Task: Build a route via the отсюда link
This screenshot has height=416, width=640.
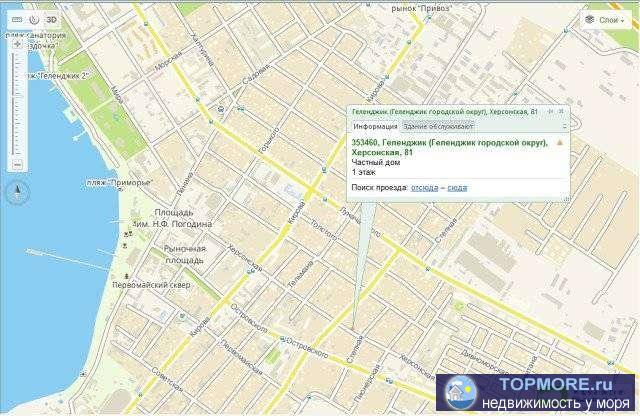Action: click(x=424, y=188)
